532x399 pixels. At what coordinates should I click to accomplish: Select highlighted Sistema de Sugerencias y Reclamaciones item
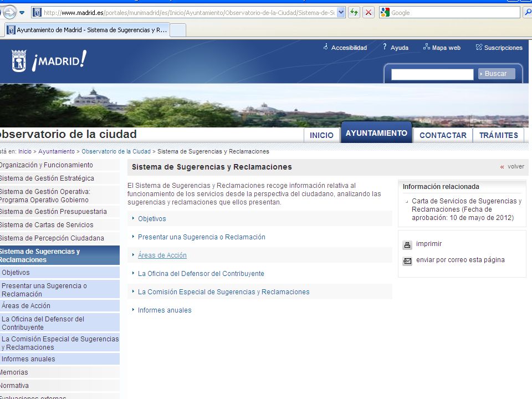pos(59,255)
